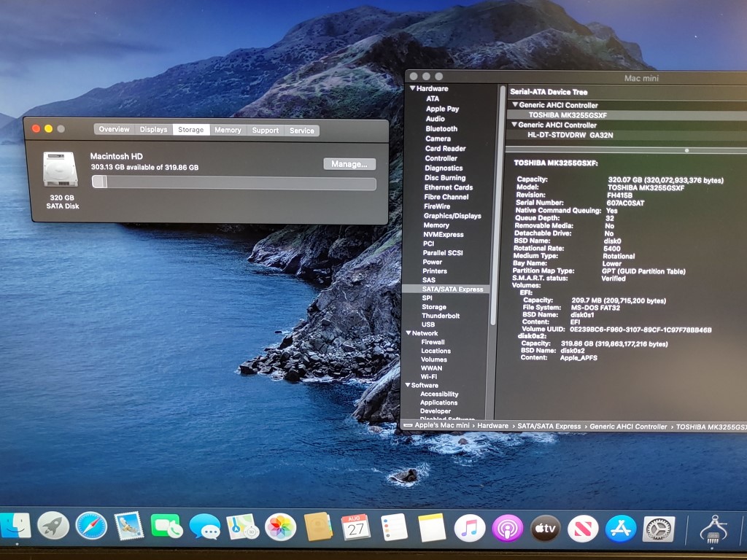Switch to the Memory tab
The width and height of the screenshot is (747, 560).
tap(228, 130)
